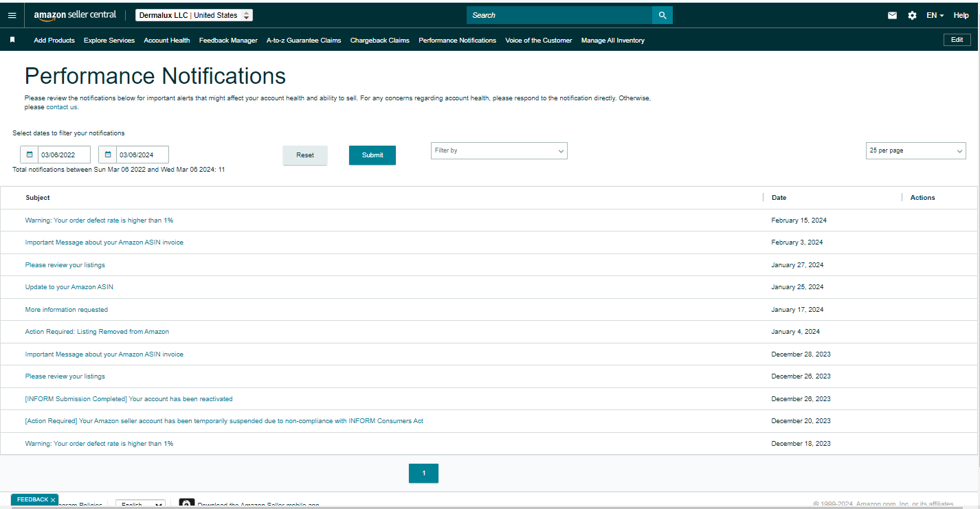Viewport: 980px width, 509px height.
Task: Click the bookmark icon in navigation bar
Action: click(12, 40)
